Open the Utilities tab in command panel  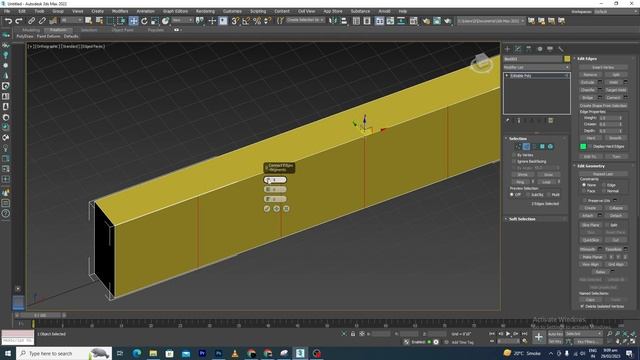[561, 49]
